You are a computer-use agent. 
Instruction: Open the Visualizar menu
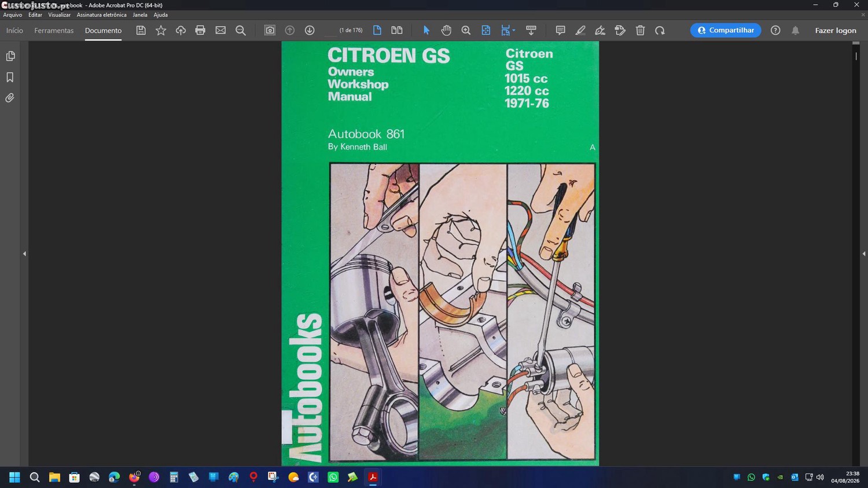pos(59,15)
